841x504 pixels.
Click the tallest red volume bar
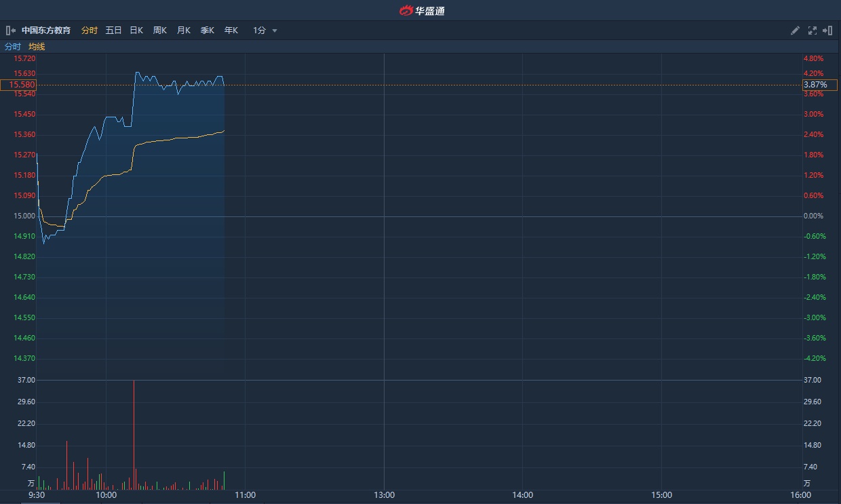[134, 434]
